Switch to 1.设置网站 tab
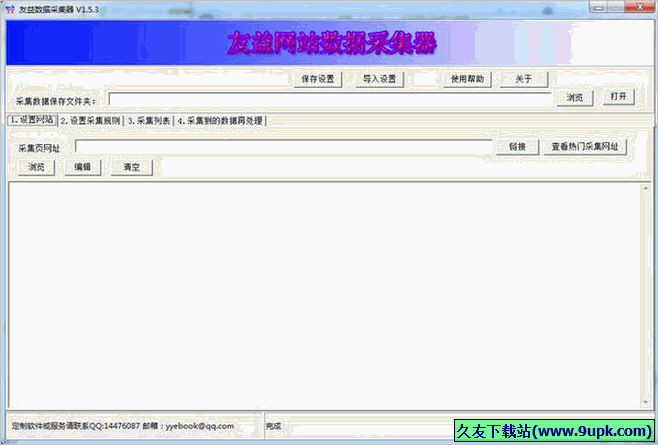 click(x=32, y=120)
